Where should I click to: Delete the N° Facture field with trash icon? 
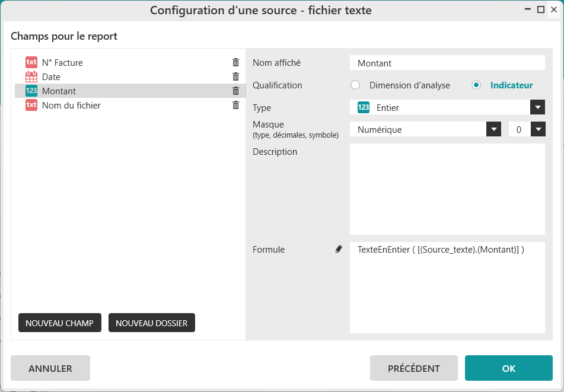click(235, 62)
